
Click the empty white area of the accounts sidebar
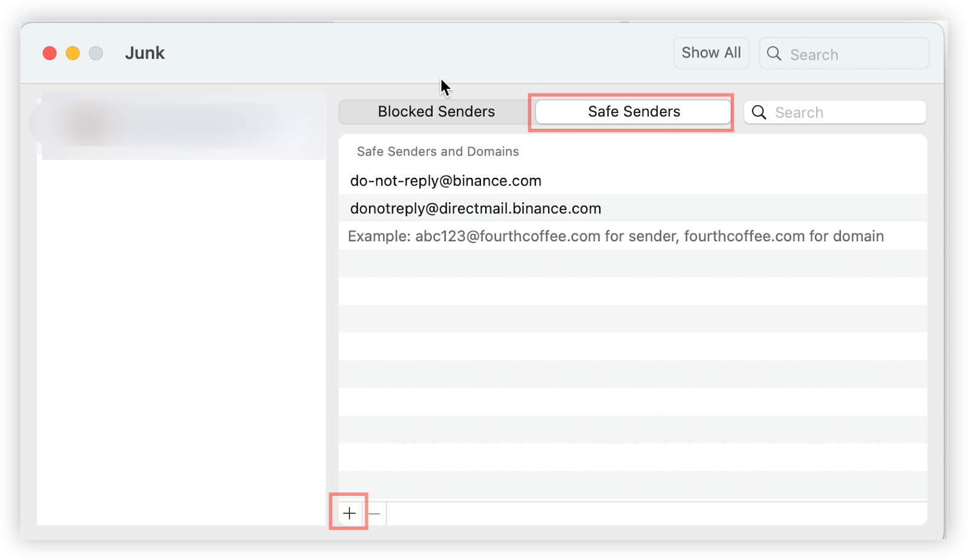pyautogui.click(x=181, y=339)
